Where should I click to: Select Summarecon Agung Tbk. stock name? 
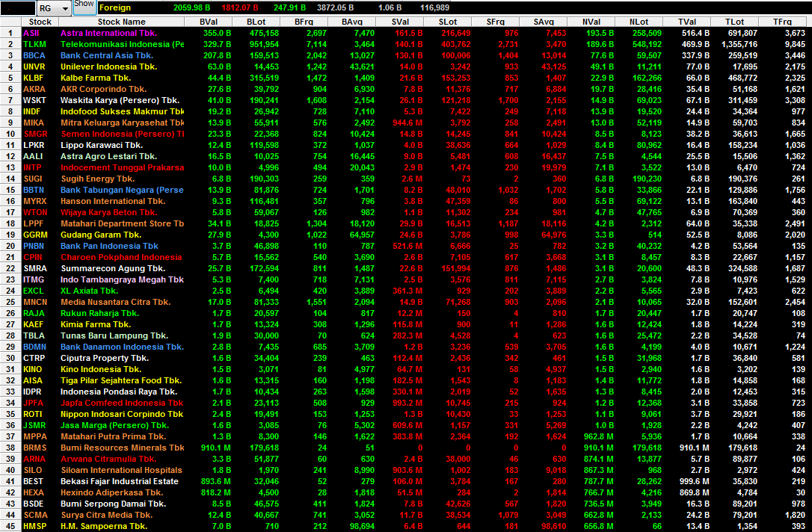pyautogui.click(x=113, y=268)
